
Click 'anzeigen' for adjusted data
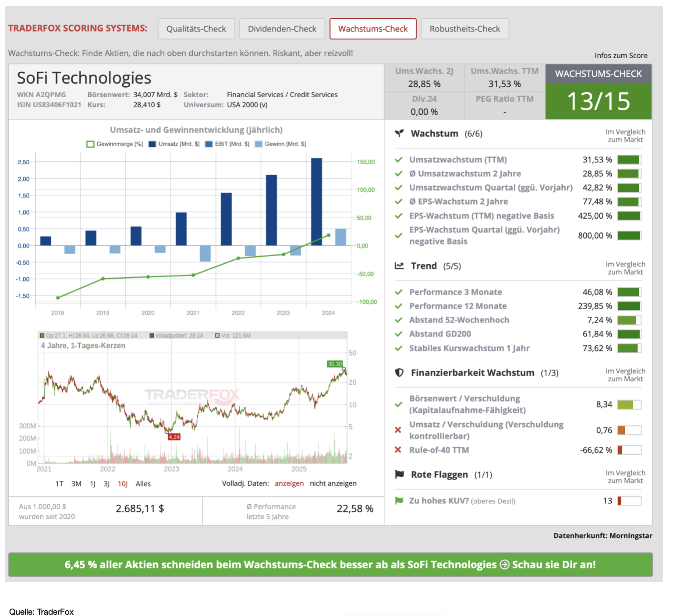tap(289, 483)
